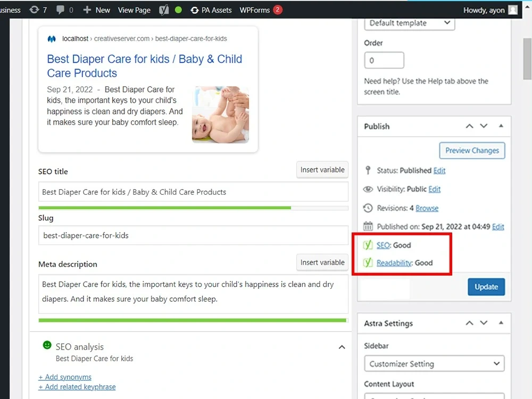Screen dimensions: 532x399
Task: Collapse the SEO analysis section chevron
Action: 342,347
